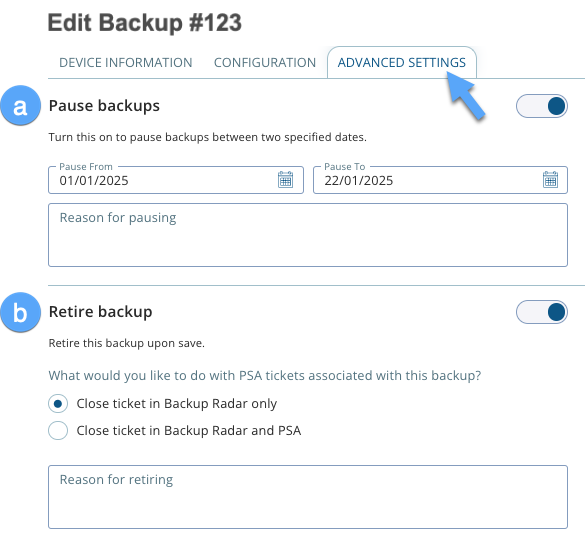
Task: Open the Pause From calendar picker icon
Action: (x=285, y=180)
